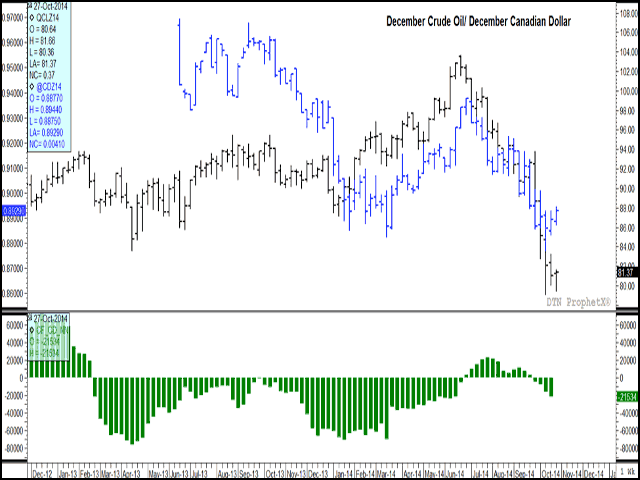640x480 pixels.
Task: Click the black 81.37 last price tag
Action: click(x=627, y=272)
